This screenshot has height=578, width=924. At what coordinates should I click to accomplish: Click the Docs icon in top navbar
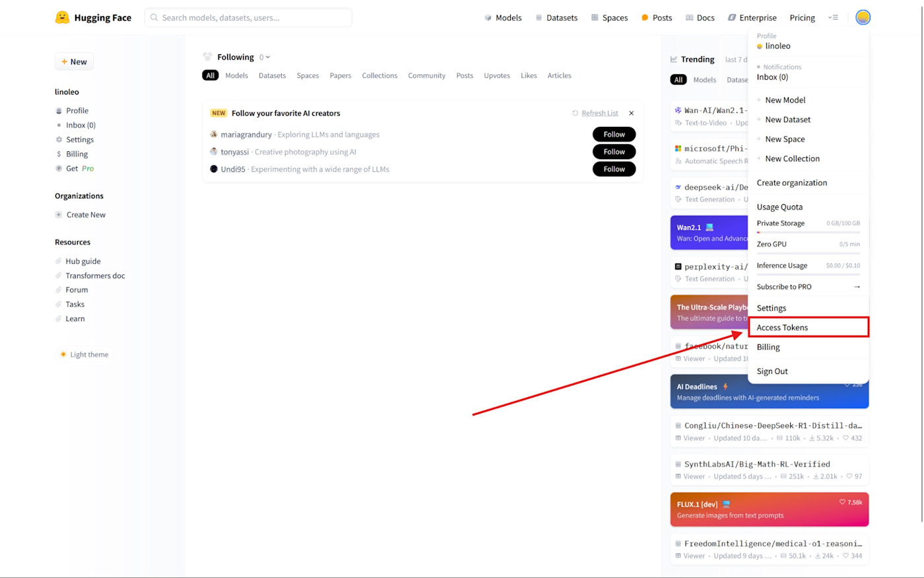(689, 18)
